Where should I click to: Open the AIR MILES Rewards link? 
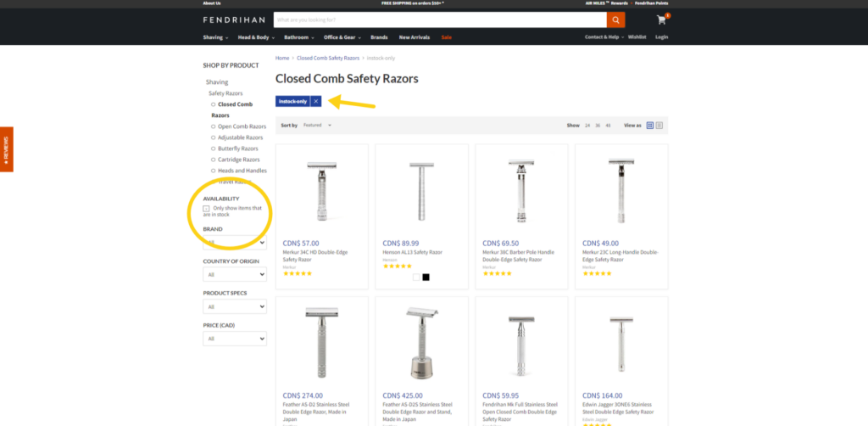click(x=607, y=3)
